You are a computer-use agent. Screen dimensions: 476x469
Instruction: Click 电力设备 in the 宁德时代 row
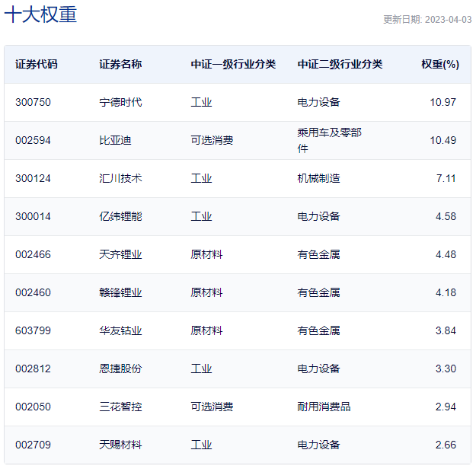point(319,102)
